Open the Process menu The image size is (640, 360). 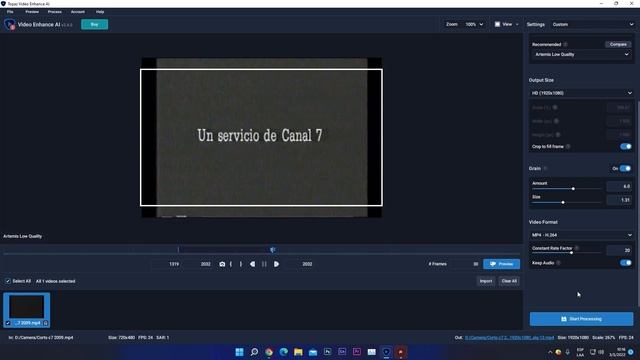coord(54,12)
